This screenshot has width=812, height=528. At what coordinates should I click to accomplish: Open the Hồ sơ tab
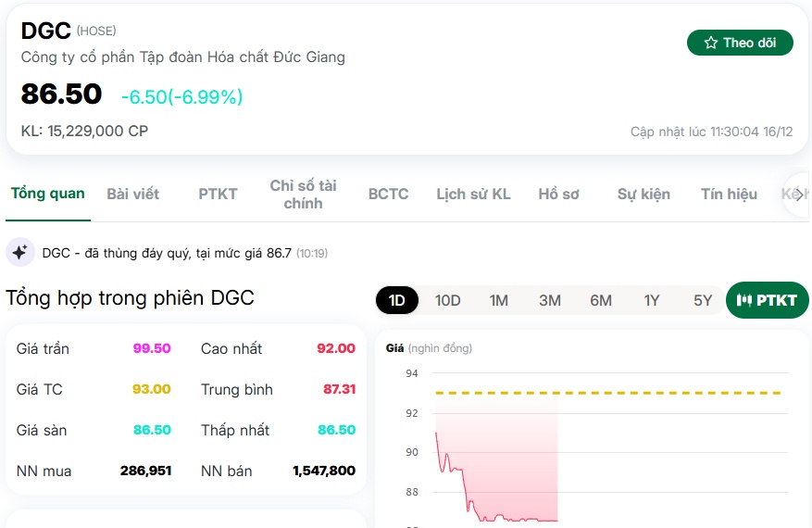click(558, 194)
